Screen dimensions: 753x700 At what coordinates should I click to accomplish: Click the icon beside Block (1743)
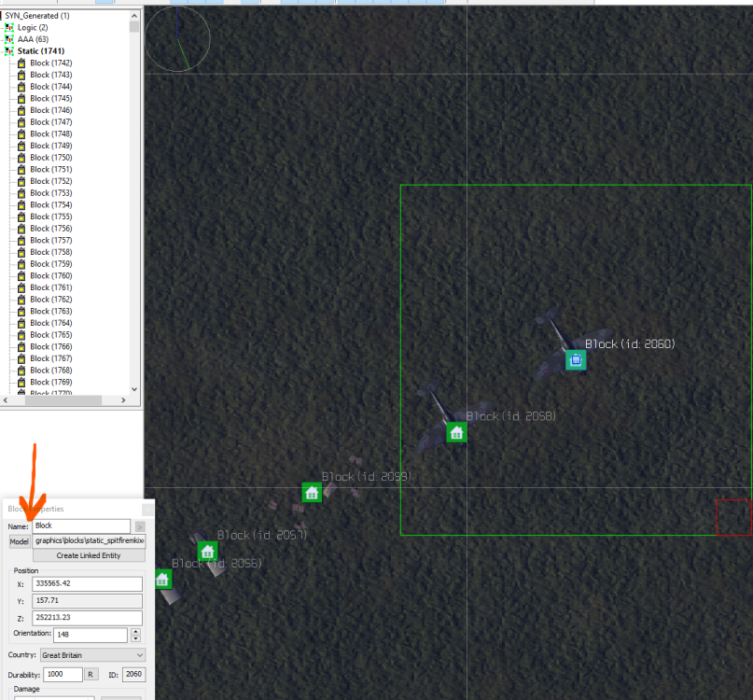click(21, 75)
